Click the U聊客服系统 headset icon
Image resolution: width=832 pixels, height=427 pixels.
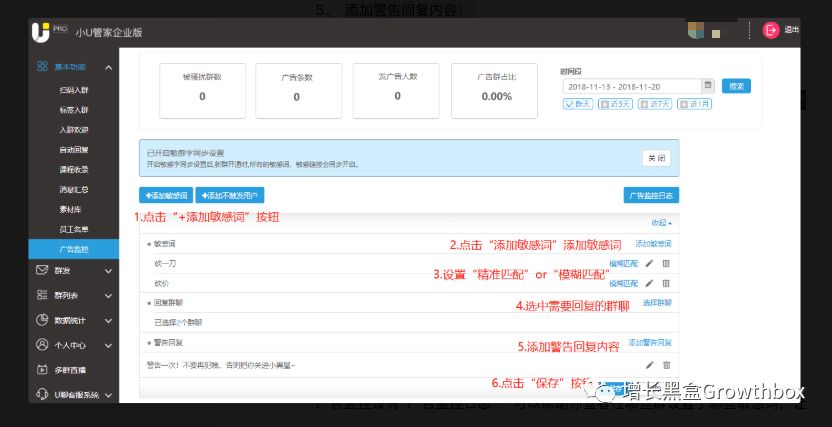42,395
